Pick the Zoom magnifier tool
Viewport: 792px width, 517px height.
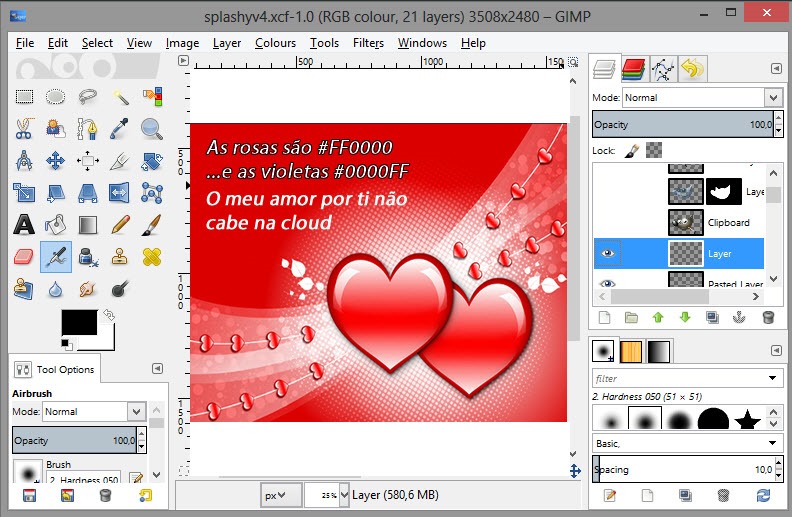(151, 129)
